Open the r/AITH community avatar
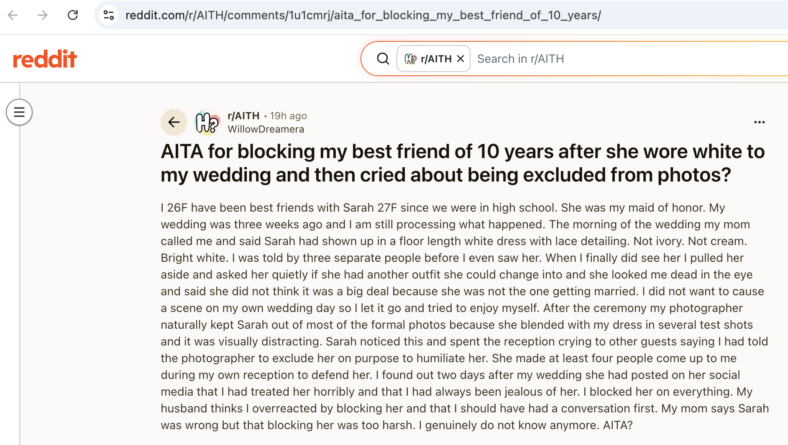The image size is (788, 445). point(208,122)
